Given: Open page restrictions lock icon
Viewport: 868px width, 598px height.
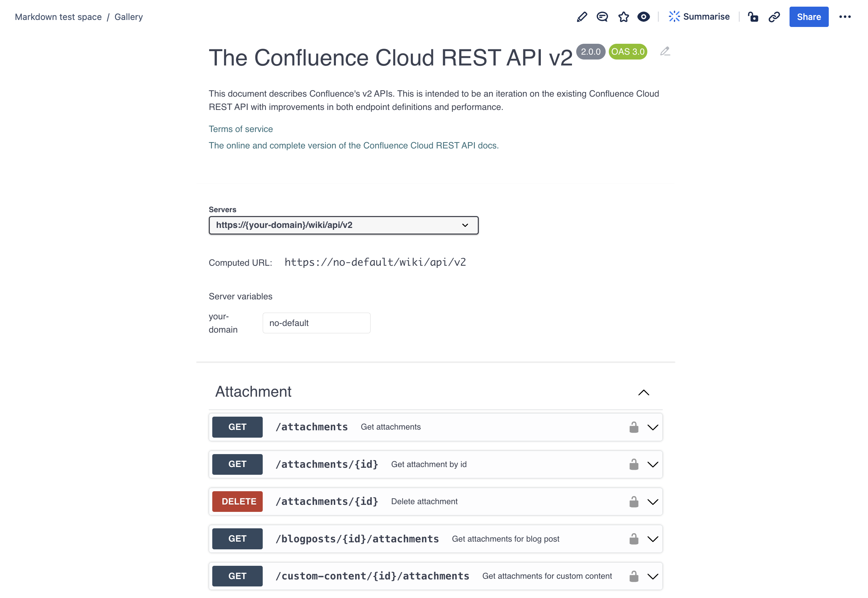Looking at the screenshot, I should 752,17.
